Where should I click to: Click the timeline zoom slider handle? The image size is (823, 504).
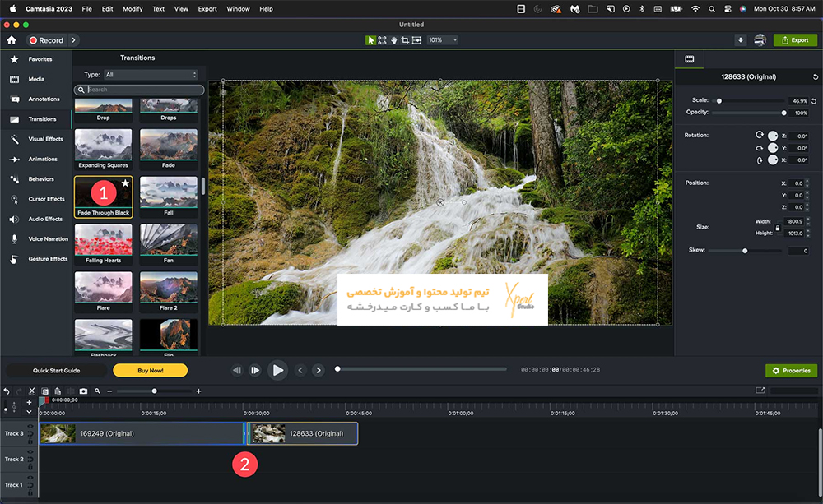click(x=154, y=391)
